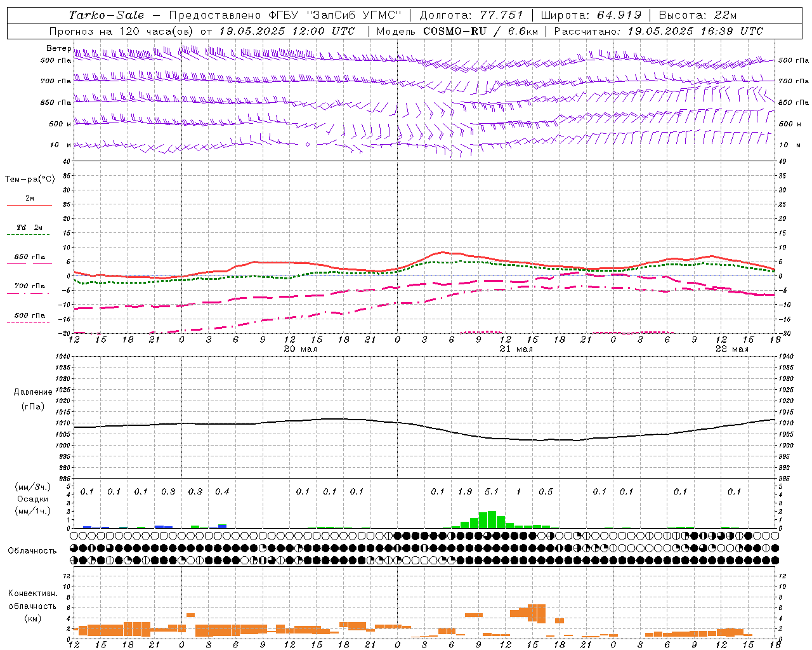Click the "20 мая" date label

pyautogui.click(x=300, y=349)
